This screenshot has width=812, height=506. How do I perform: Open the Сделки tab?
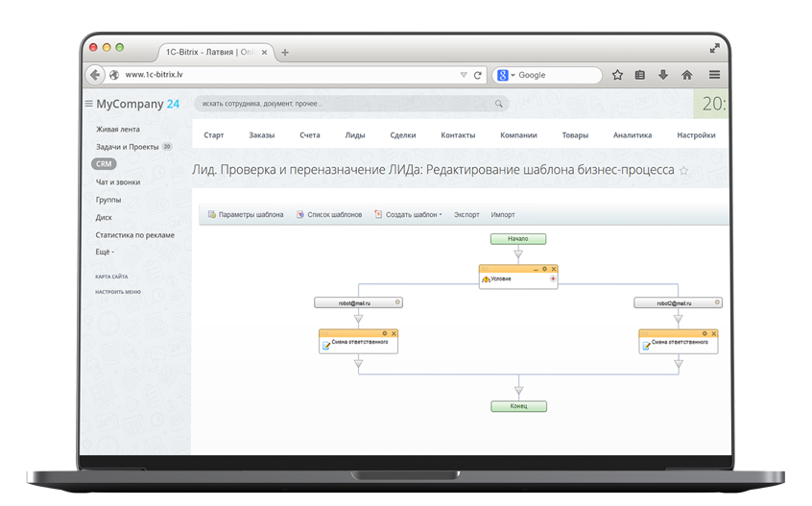[x=403, y=135]
